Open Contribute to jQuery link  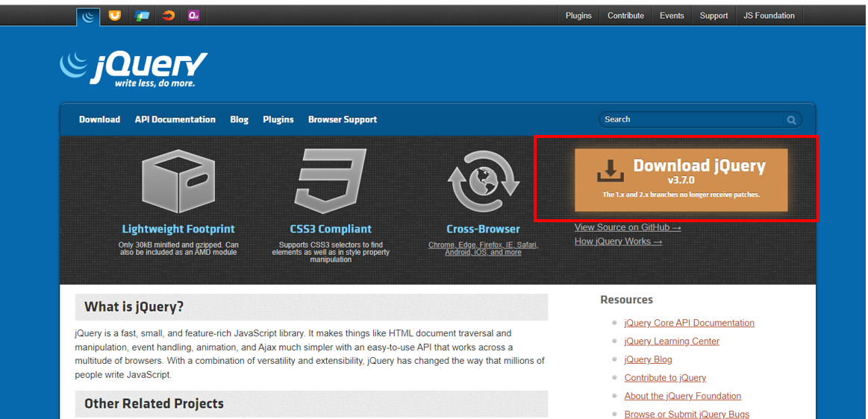(x=666, y=377)
